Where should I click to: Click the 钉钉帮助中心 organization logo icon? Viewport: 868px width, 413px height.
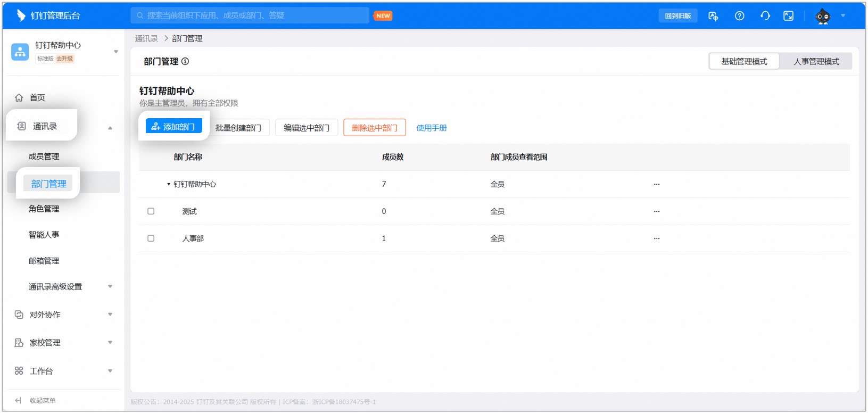pos(20,52)
